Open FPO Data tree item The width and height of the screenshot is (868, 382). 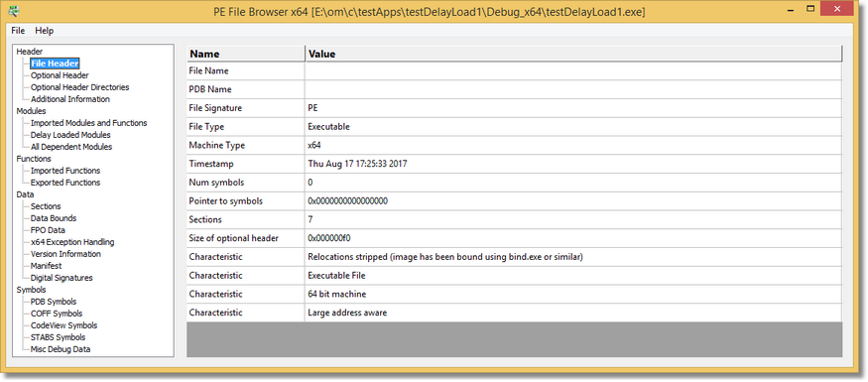pos(48,230)
